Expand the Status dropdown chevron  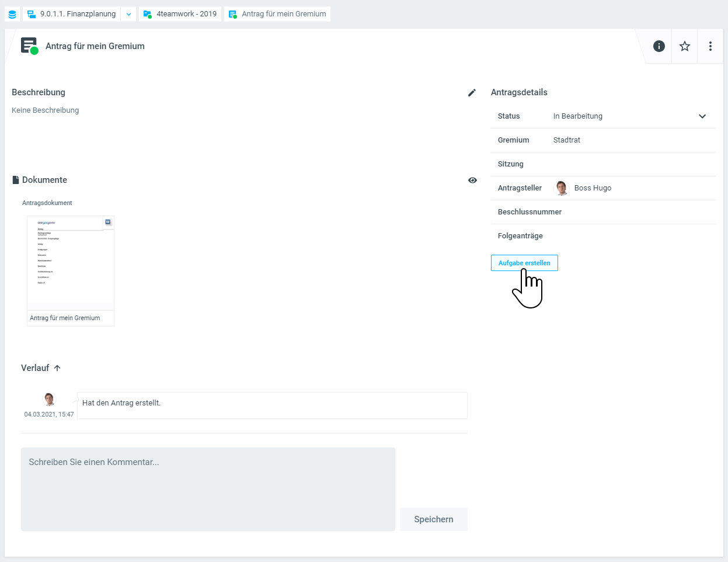[x=702, y=116]
